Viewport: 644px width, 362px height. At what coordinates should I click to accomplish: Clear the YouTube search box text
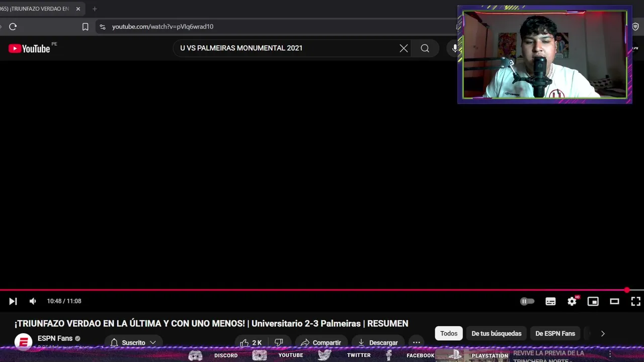[x=404, y=48]
